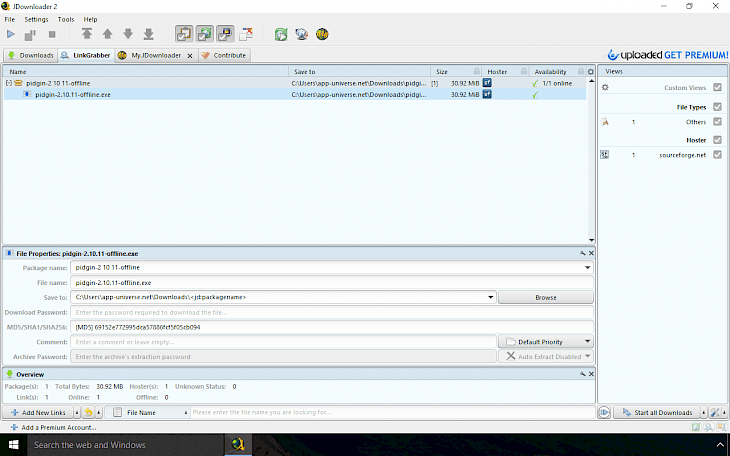This screenshot has height=456, width=730.
Task: Click the MD5/SHA1/SHA256 checksum field
Action: 331,327
